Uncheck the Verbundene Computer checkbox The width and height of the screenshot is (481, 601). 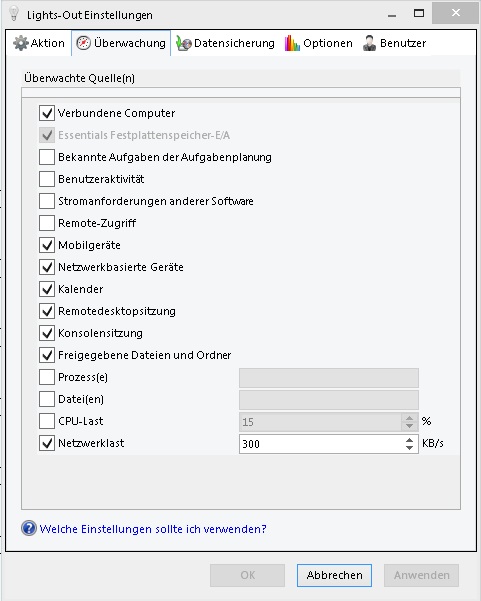click(47, 113)
